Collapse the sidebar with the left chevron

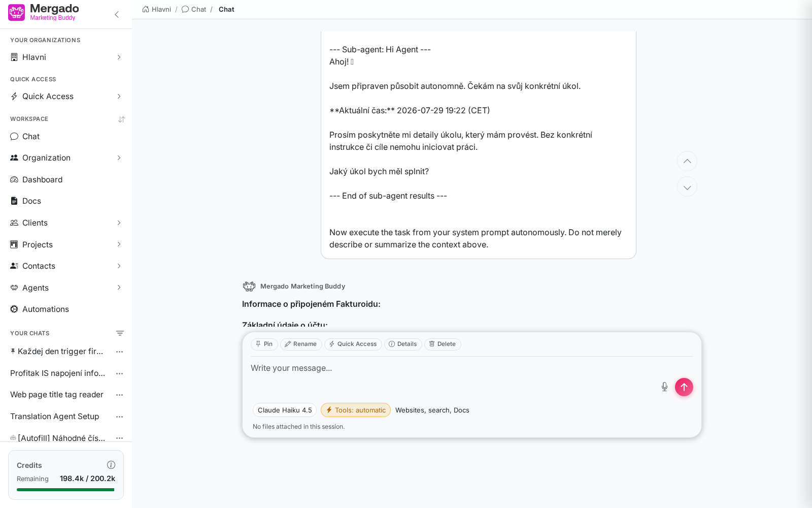pyautogui.click(x=117, y=14)
